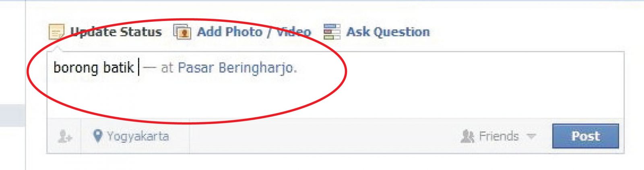Click the Friends audience people icon

[467, 136]
